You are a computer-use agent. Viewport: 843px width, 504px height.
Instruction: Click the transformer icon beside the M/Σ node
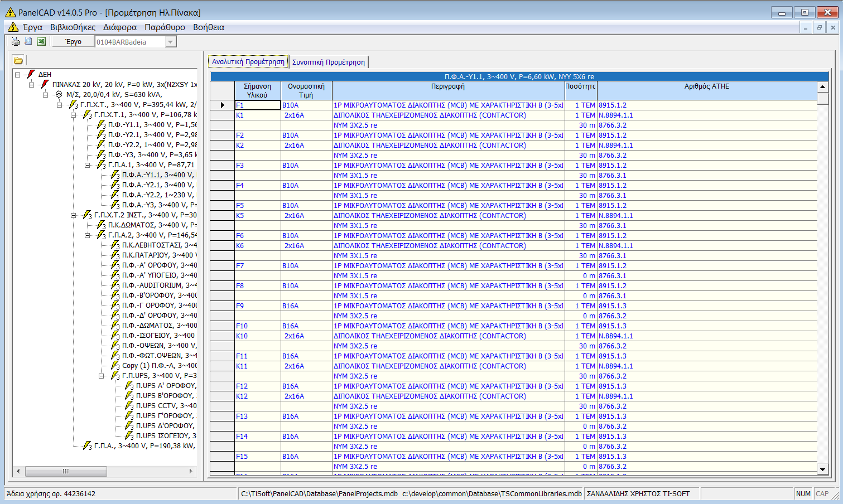(60, 95)
